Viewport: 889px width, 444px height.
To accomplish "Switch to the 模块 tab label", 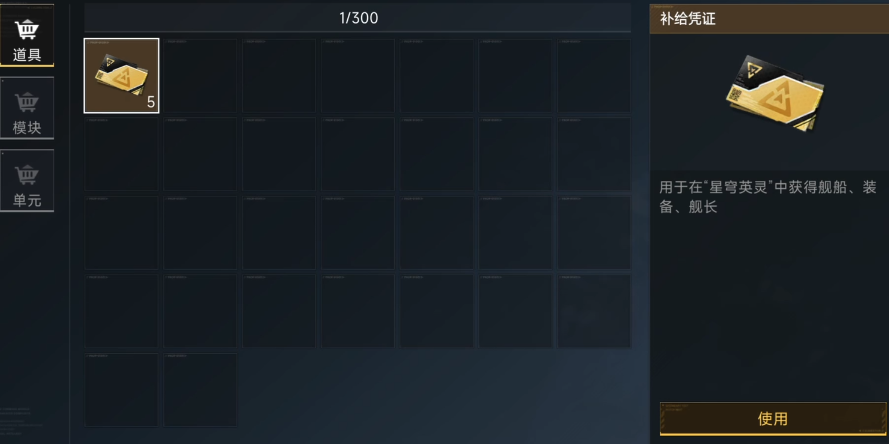I will pos(27,128).
